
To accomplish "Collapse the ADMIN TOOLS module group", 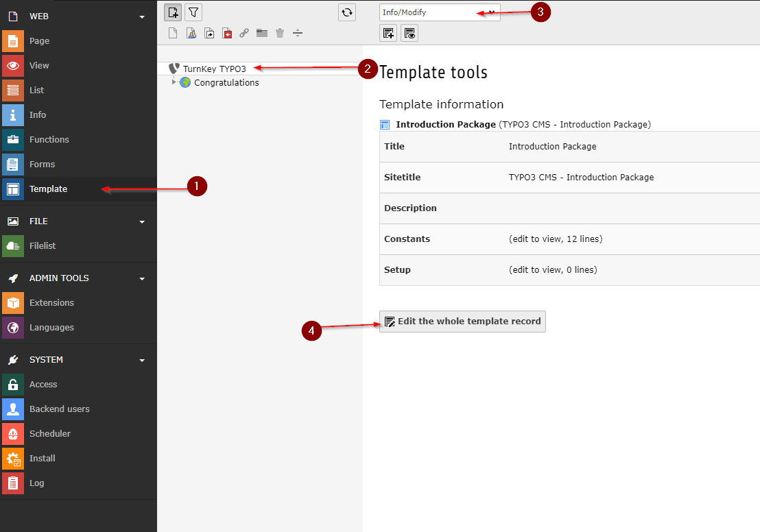I will (x=142, y=278).
